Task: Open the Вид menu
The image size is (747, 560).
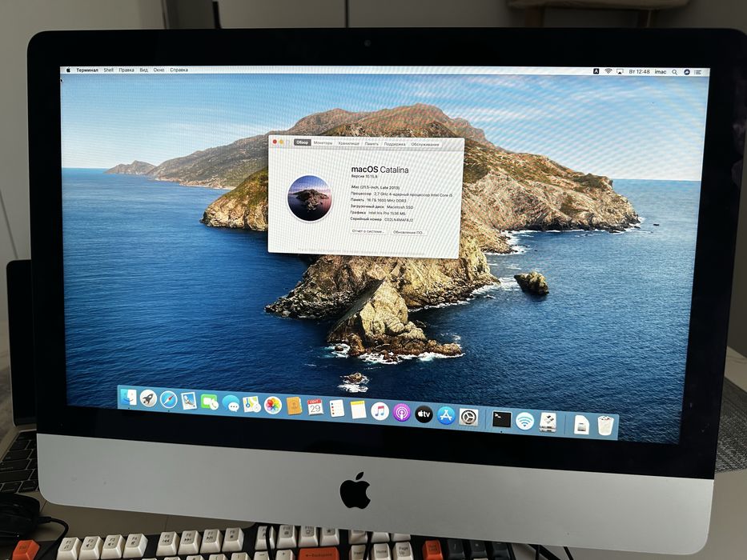Action: pyautogui.click(x=144, y=70)
